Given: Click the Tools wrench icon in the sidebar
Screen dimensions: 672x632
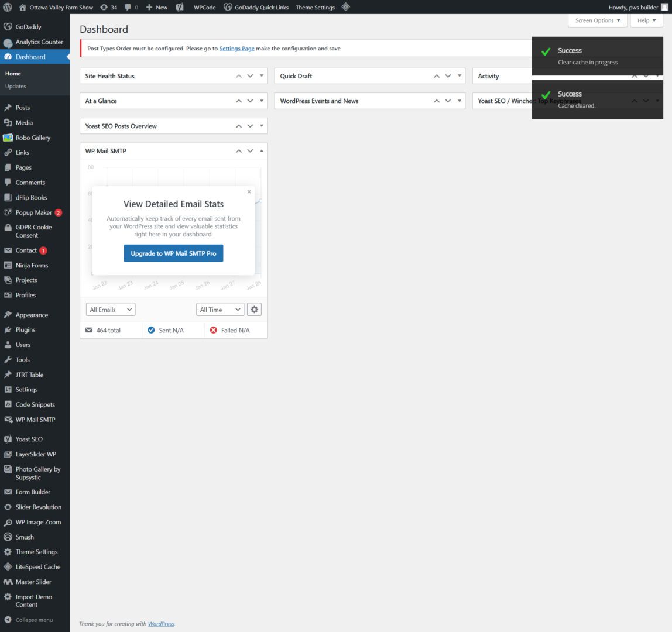Looking at the screenshot, I should pyautogui.click(x=8, y=359).
